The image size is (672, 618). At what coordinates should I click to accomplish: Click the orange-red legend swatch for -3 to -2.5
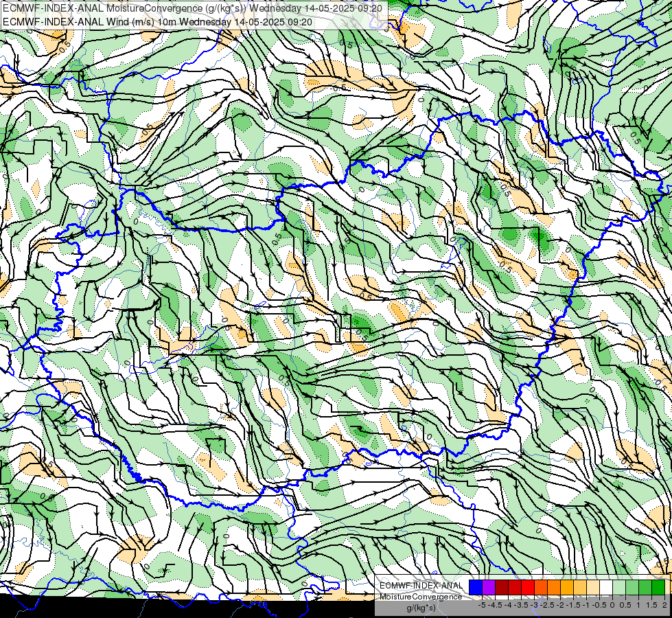[x=541, y=587]
